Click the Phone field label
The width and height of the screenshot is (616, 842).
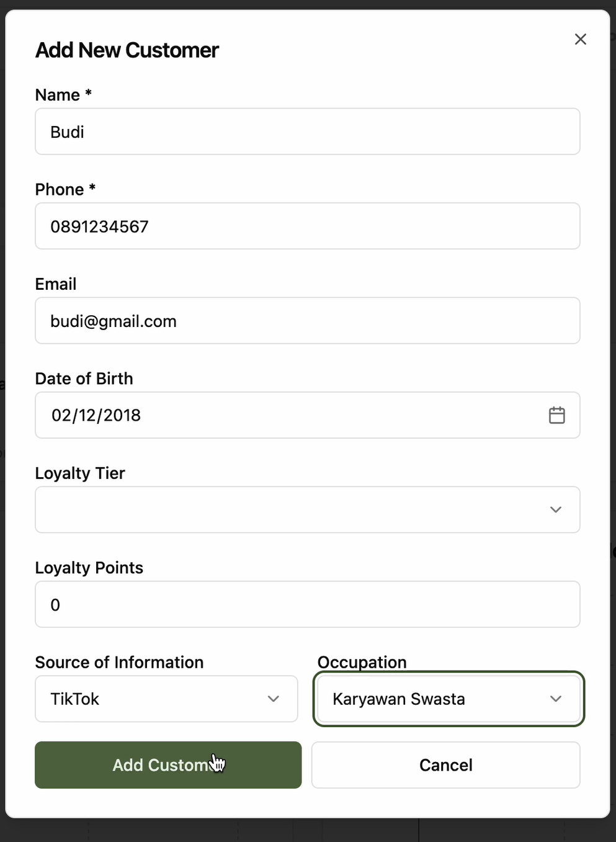[60, 189]
